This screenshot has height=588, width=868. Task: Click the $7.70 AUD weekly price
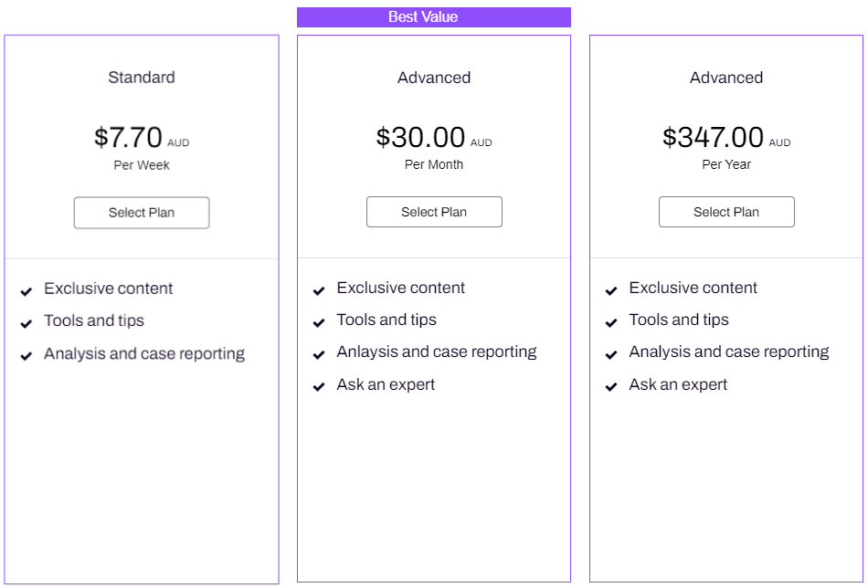click(x=142, y=138)
